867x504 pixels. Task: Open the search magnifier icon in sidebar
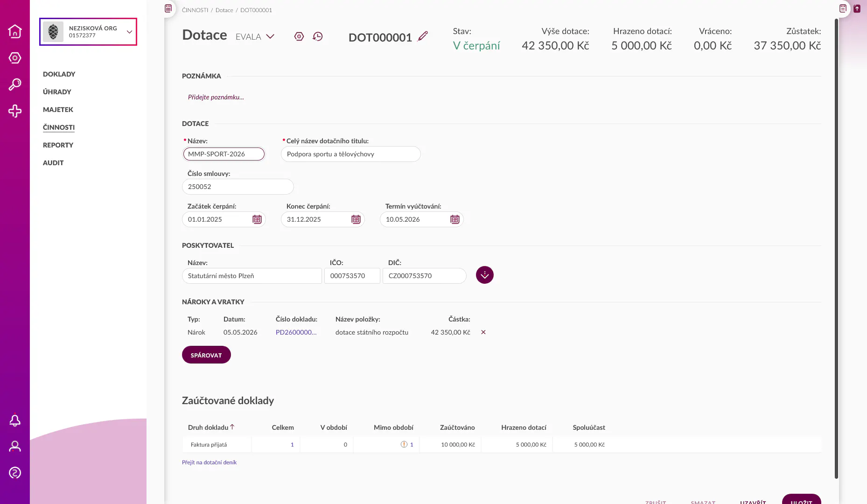[x=15, y=84]
